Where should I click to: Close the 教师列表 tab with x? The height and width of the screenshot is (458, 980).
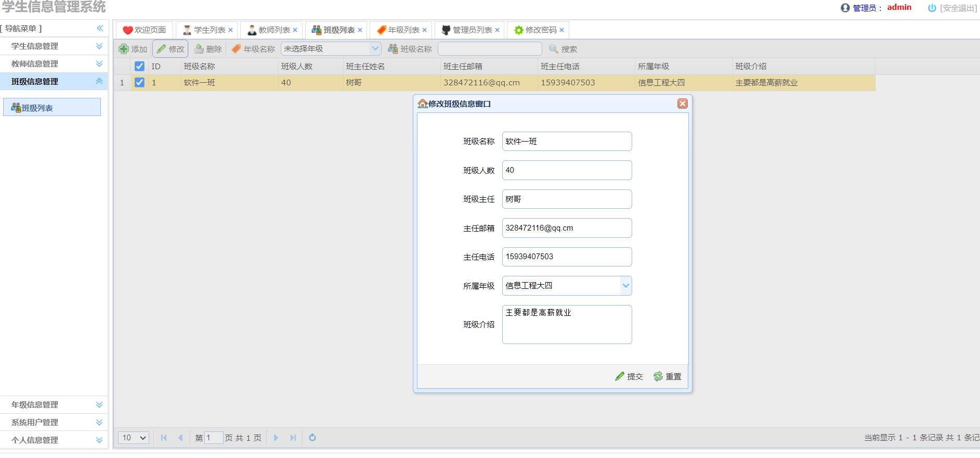pos(295,30)
